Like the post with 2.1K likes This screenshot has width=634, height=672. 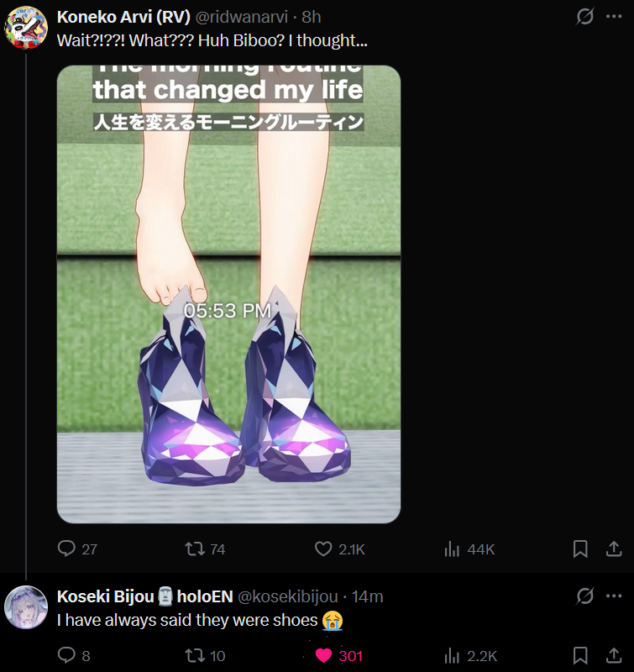tap(340, 549)
